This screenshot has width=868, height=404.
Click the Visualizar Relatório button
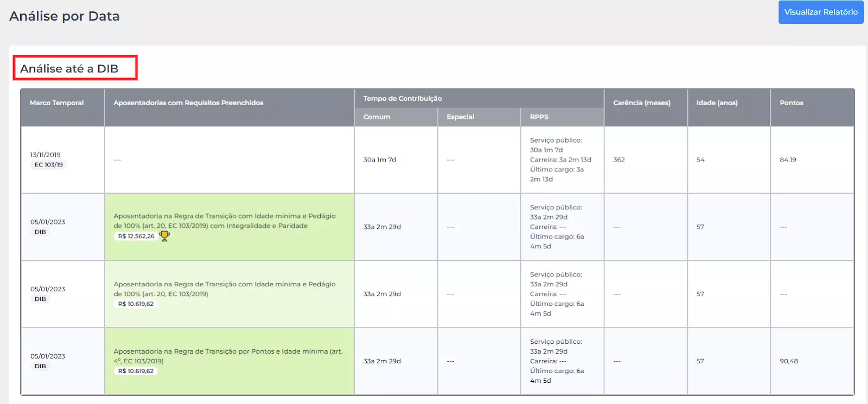(x=821, y=12)
